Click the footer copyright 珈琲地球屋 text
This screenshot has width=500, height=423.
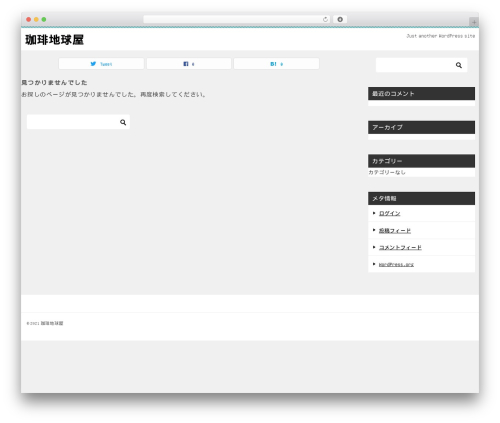coord(45,323)
